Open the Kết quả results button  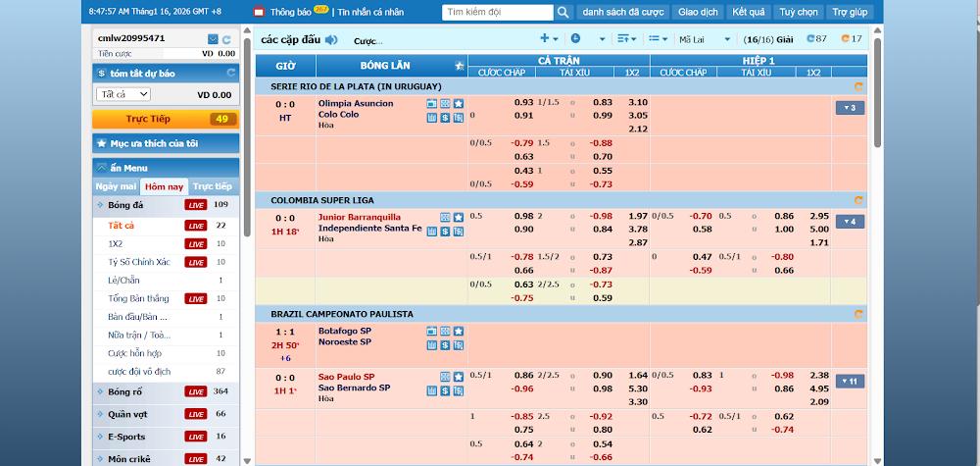coord(749,13)
